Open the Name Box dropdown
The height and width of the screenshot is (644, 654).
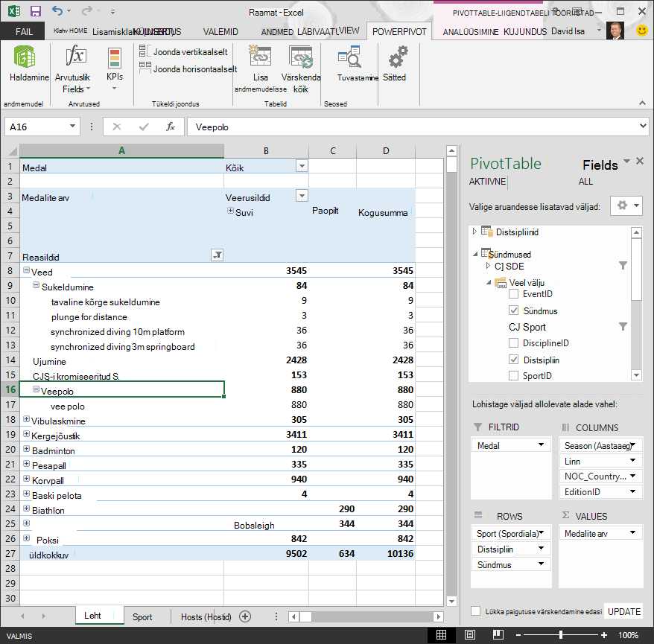pyautogui.click(x=72, y=126)
